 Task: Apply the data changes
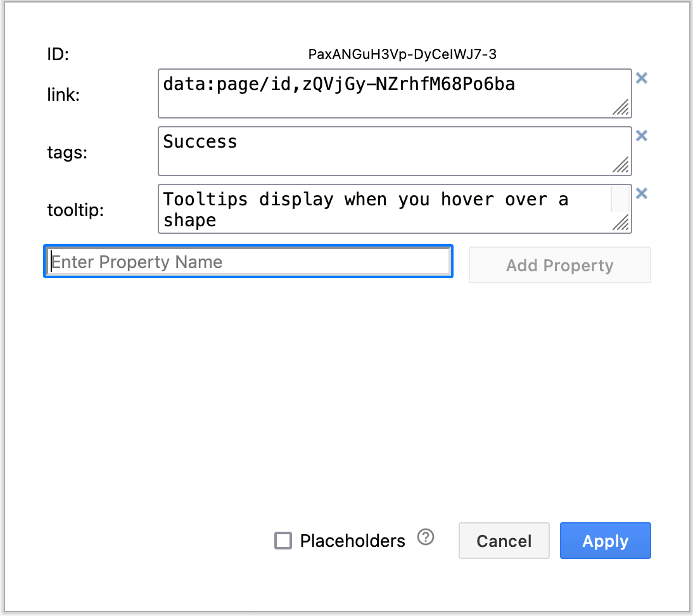click(x=605, y=541)
